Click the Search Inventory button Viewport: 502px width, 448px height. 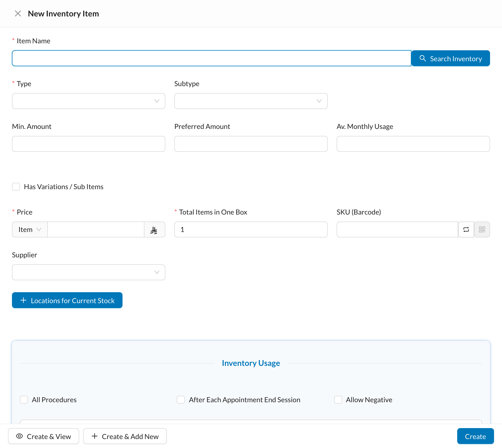[450, 58]
